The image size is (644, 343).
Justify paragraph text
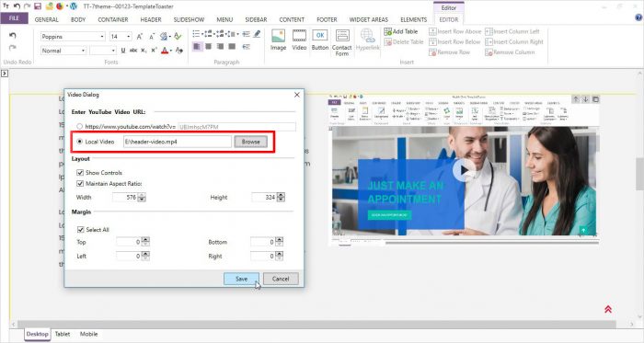pos(232,46)
